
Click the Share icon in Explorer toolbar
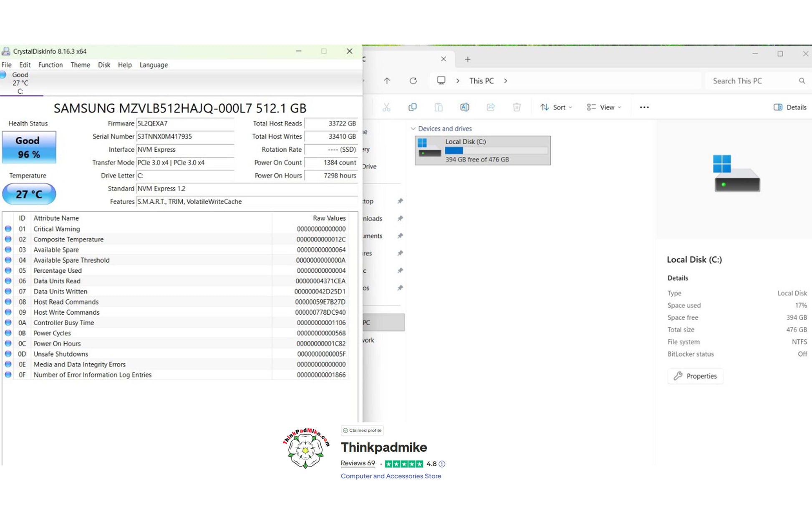tap(490, 107)
